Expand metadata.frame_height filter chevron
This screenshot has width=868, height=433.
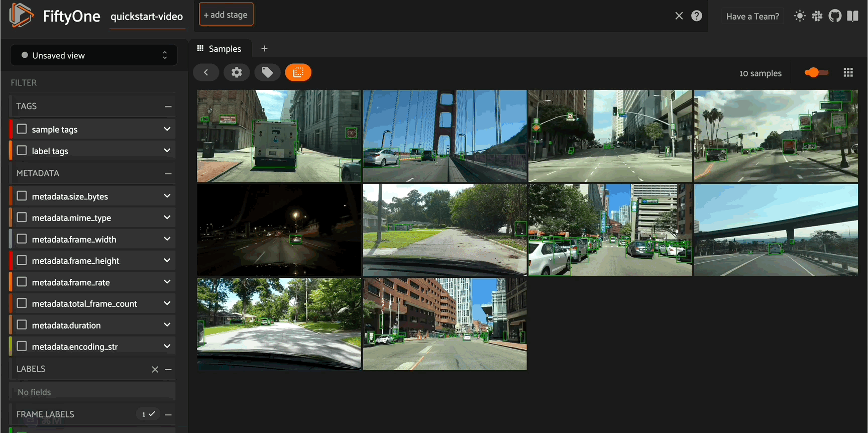pos(167,260)
